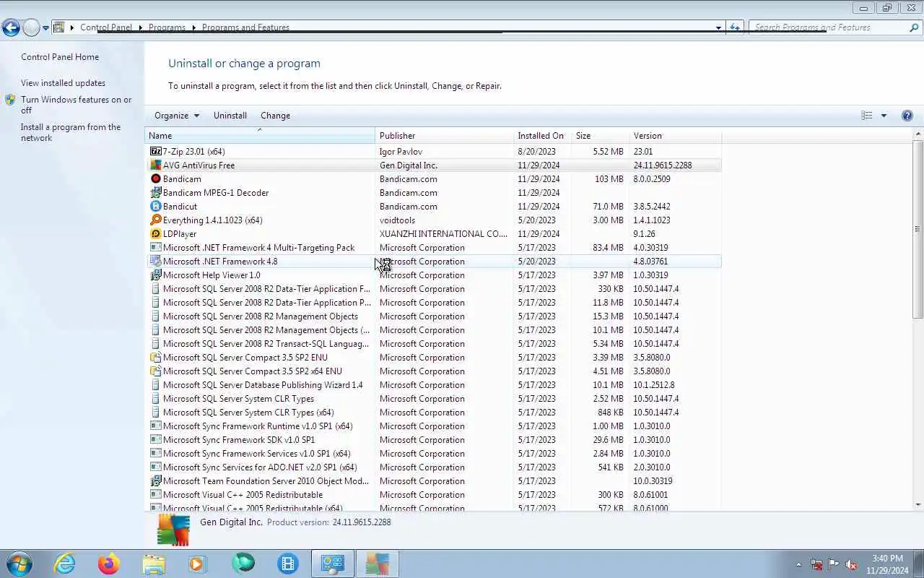This screenshot has height=578, width=924.
Task: Show hidden tray icons arrow
Action: 798,564
